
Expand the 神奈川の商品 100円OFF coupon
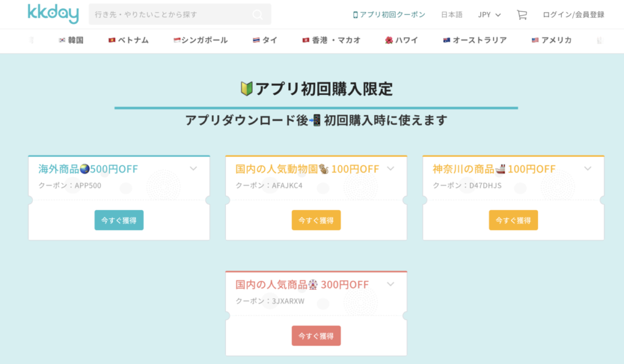588,169
